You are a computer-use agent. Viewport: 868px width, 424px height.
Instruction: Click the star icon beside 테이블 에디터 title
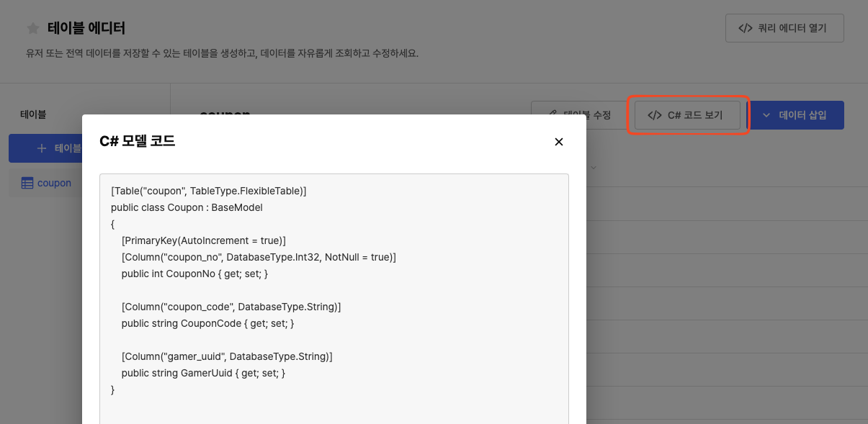pos(32,28)
